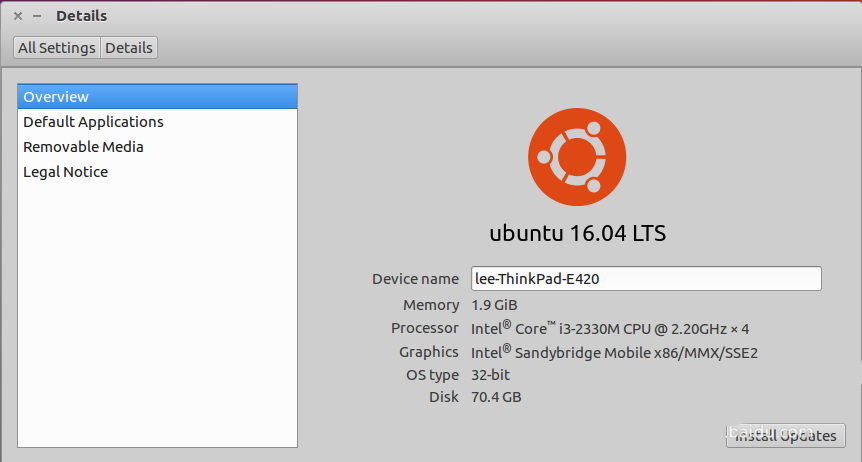Select the Intel Core i3-2330M processor text

(610, 328)
